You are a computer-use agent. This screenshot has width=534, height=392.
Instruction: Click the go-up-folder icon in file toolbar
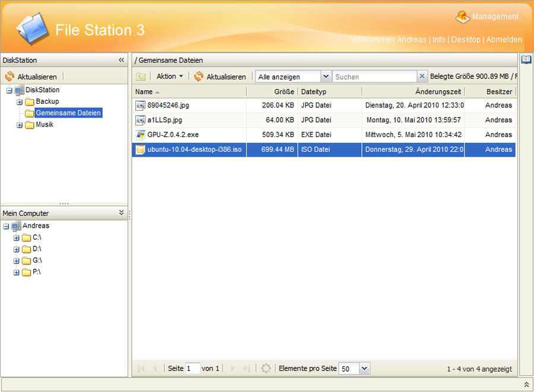point(141,77)
